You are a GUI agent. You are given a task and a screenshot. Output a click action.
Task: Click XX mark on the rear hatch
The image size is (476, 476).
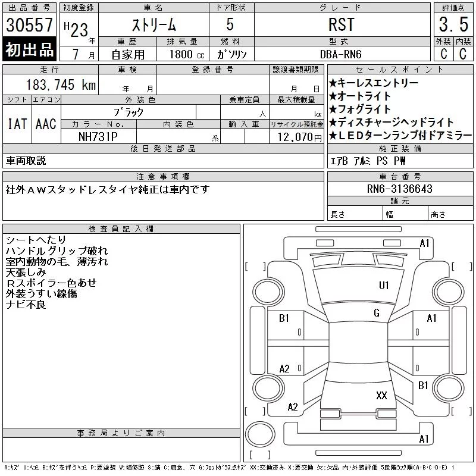pos(381,395)
